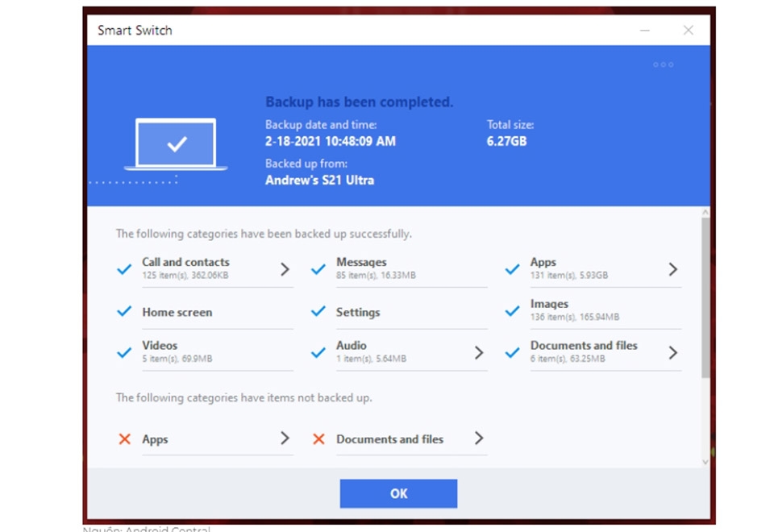This screenshot has width=774, height=532.
Task: Expand Audio details chevron
Action: point(479,352)
